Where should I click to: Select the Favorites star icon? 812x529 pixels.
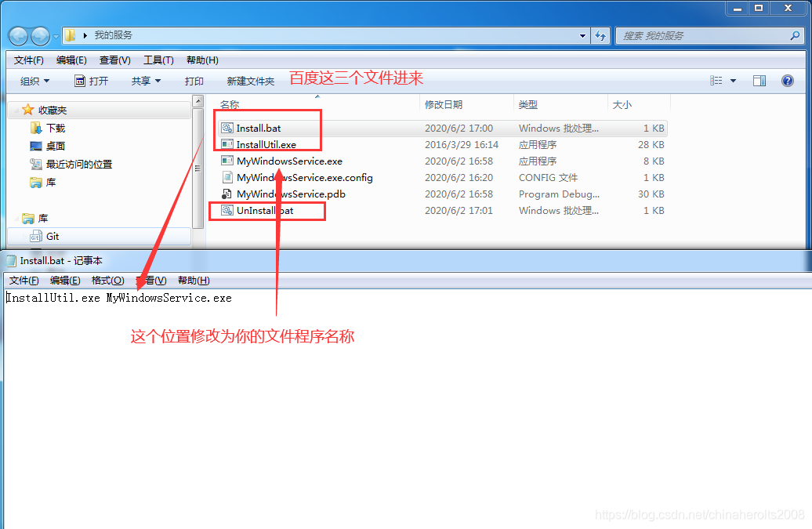(x=28, y=110)
